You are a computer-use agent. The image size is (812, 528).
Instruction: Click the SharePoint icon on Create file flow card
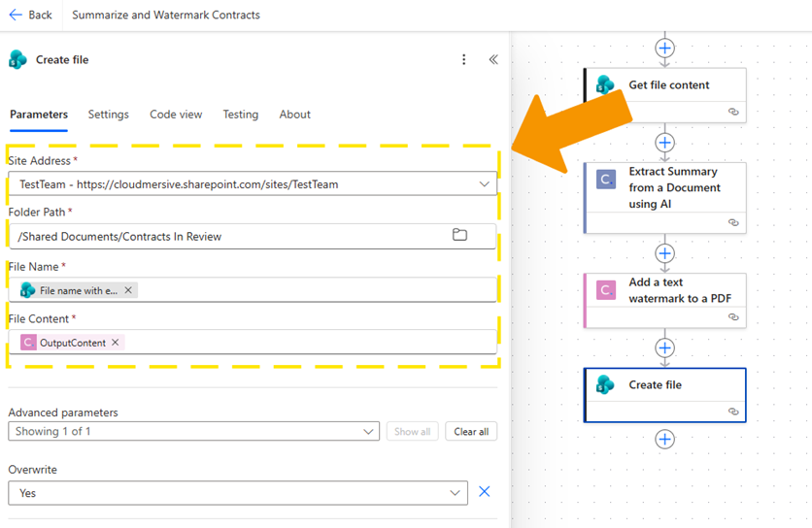[x=605, y=384]
